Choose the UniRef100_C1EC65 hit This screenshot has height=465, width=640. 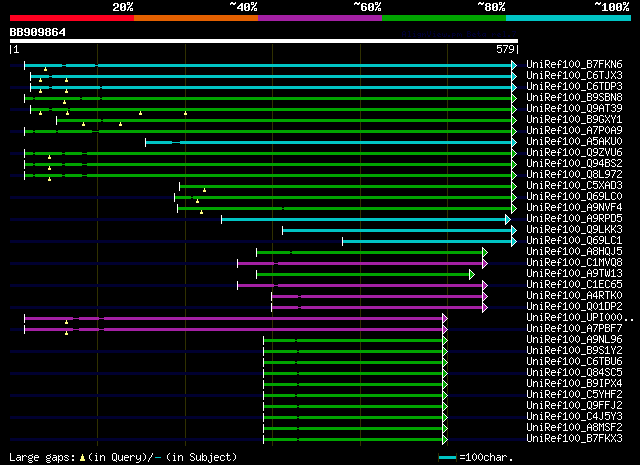pos(574,285)
